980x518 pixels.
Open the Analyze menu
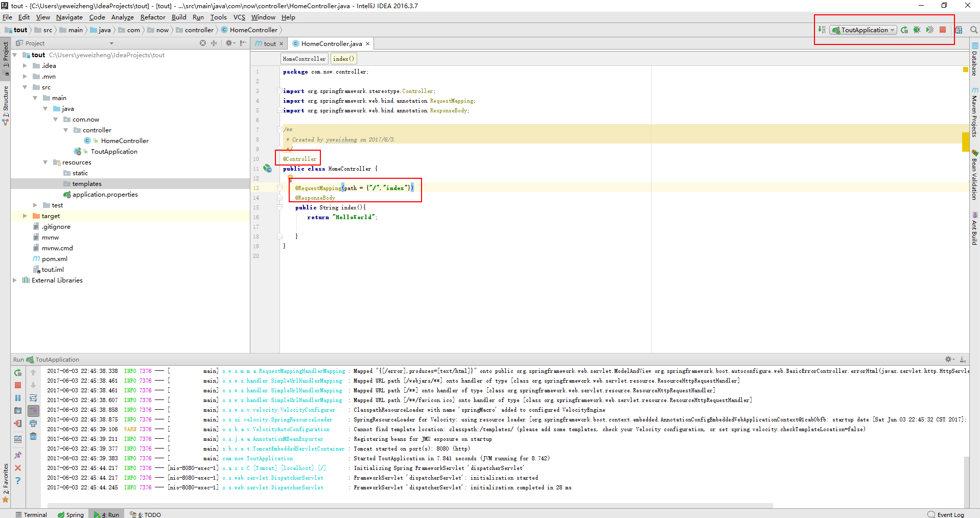point(122,17)
